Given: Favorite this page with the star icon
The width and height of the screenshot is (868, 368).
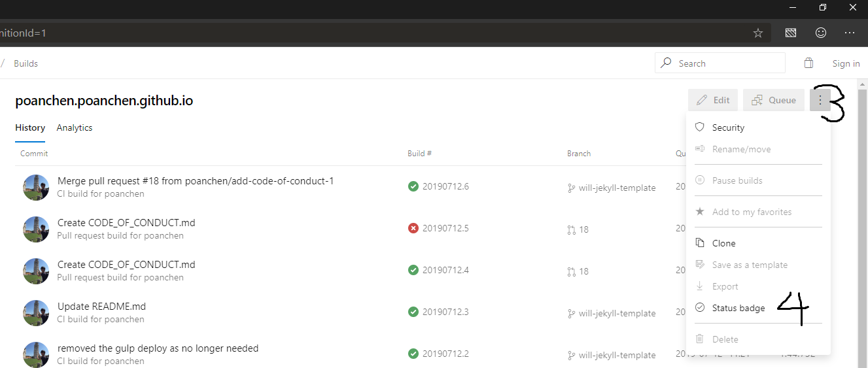Looking at the screenshot, I should click(x=758, y=33).
